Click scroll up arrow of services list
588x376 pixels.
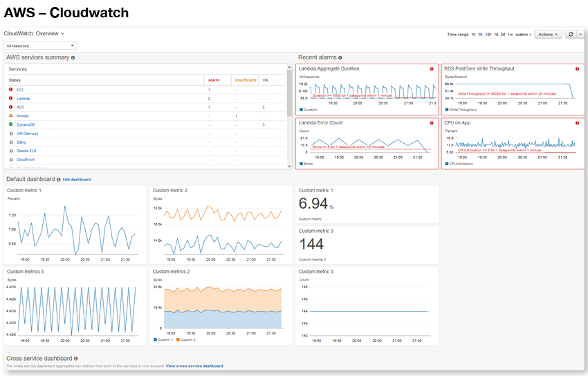(289, 68)
